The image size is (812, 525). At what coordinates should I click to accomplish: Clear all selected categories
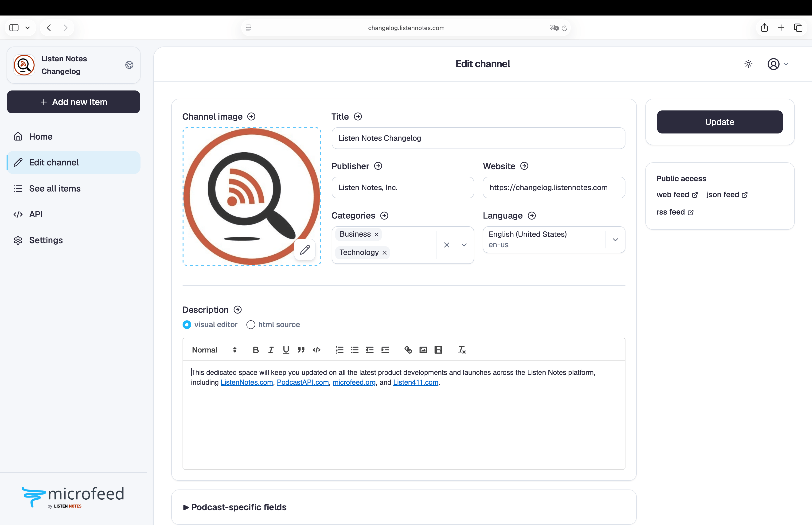[x=447, y=245]
